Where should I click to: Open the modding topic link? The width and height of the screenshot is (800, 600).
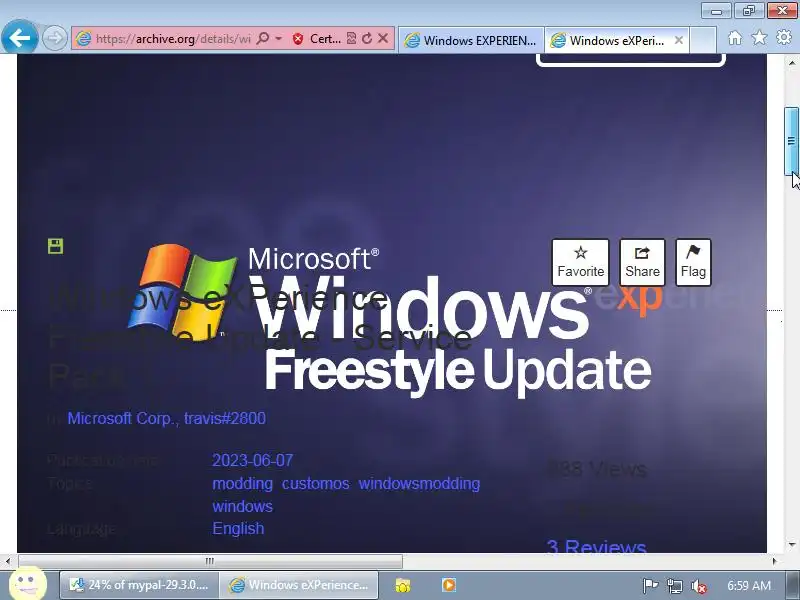pyautogui.click(x=242, y=483)
